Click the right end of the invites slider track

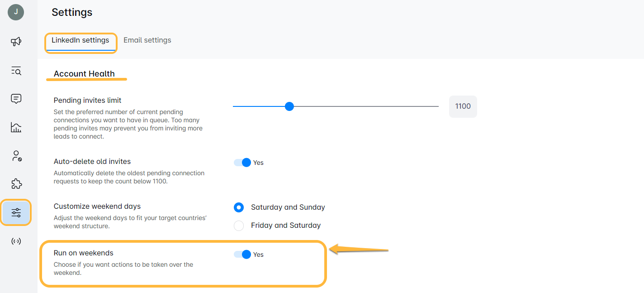[x=437, y=106]
